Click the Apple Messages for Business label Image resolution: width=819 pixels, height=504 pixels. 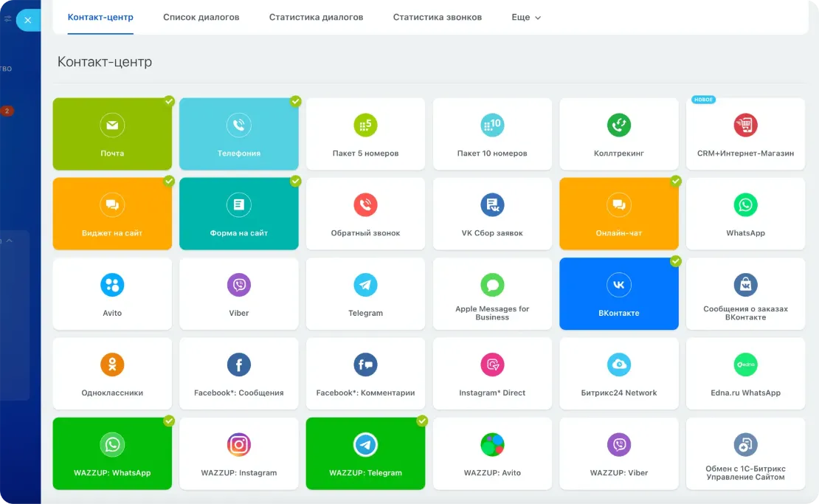(492, 313)
